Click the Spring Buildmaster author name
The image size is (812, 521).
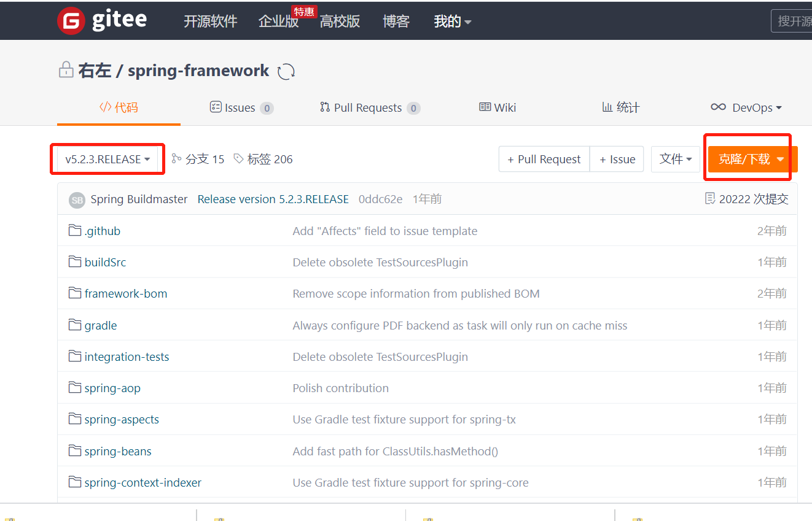coord(139,199)
